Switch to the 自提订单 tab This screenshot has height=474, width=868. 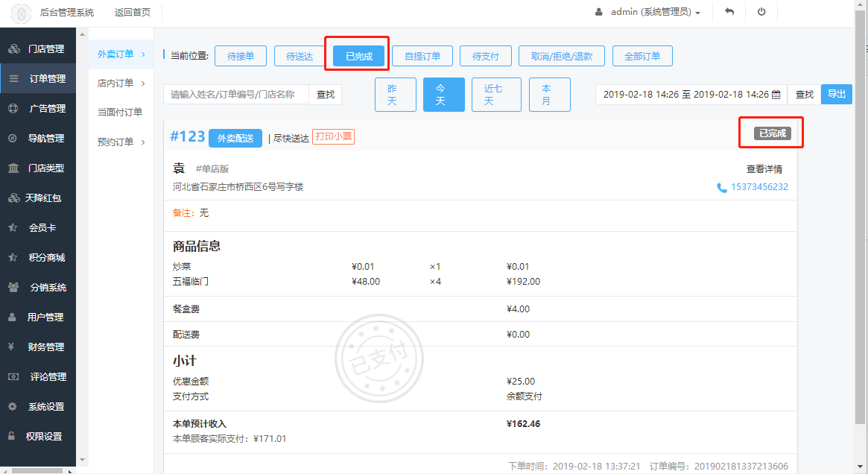pyautogui.click(x=422, y=56)
